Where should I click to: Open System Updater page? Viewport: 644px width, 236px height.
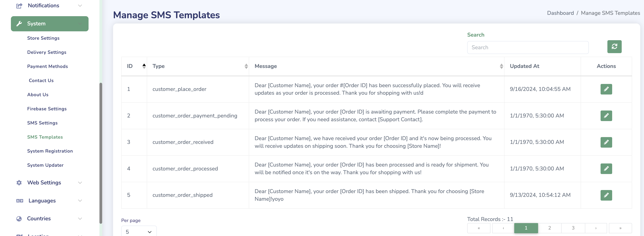pos(45,165)
